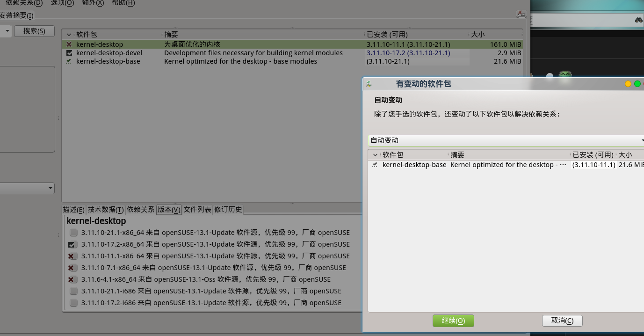The image size is (644, 336).
Task: Click the status icon of kernel-desktop-devel row
Action: [69, 53]
